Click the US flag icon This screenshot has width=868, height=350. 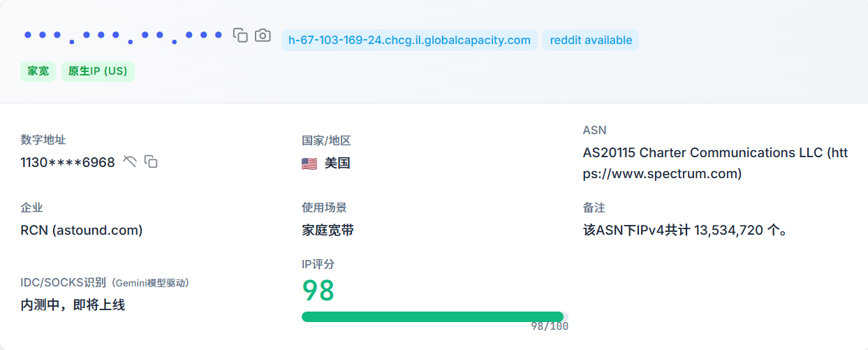(x=309, y=163)
